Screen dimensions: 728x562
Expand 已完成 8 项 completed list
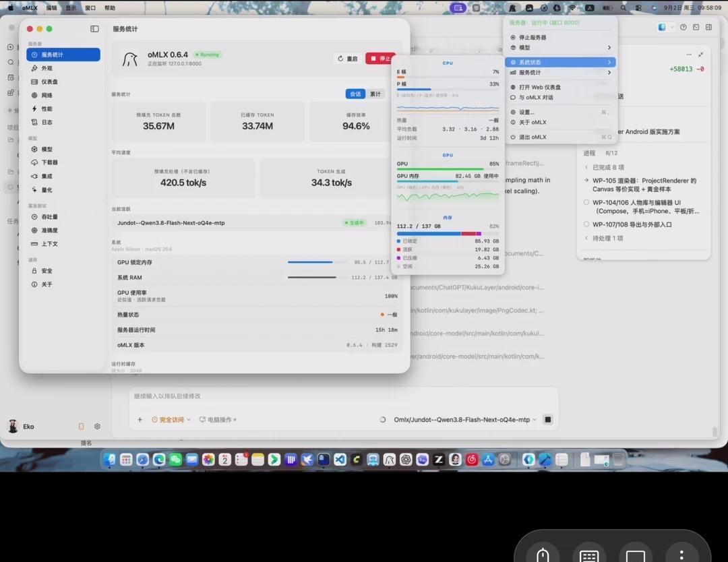coord(605,167)
